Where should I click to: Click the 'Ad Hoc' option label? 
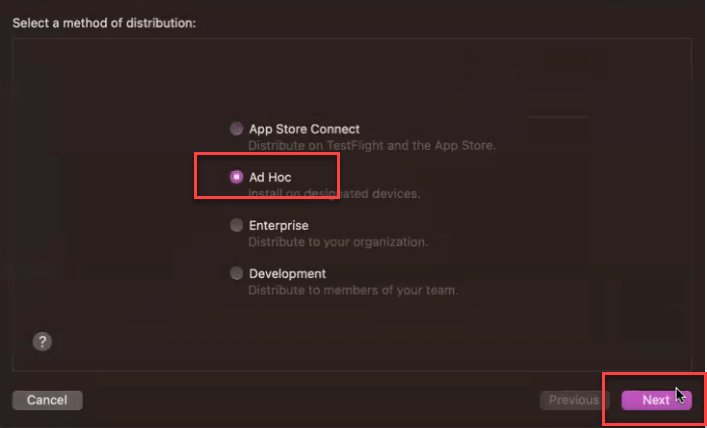coord(270,177)
